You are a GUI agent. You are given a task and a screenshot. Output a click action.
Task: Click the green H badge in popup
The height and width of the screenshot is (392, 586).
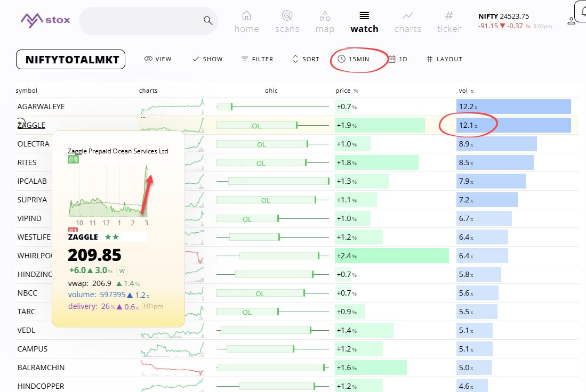point(73,159)
